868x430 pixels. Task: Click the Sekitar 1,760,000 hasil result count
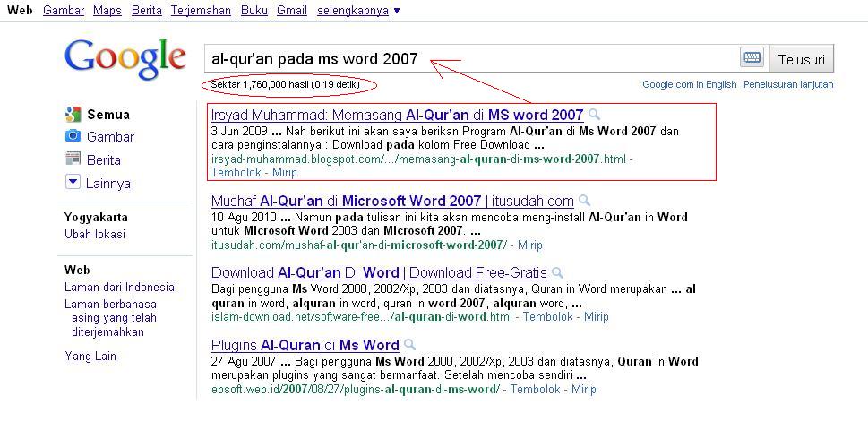(285, 85)
